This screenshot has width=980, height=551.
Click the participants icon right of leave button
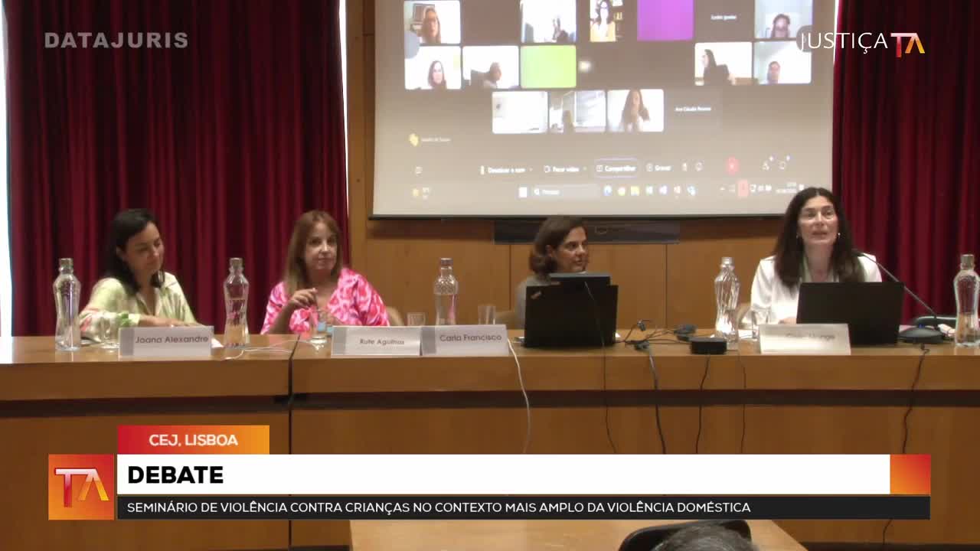point(764,165)
